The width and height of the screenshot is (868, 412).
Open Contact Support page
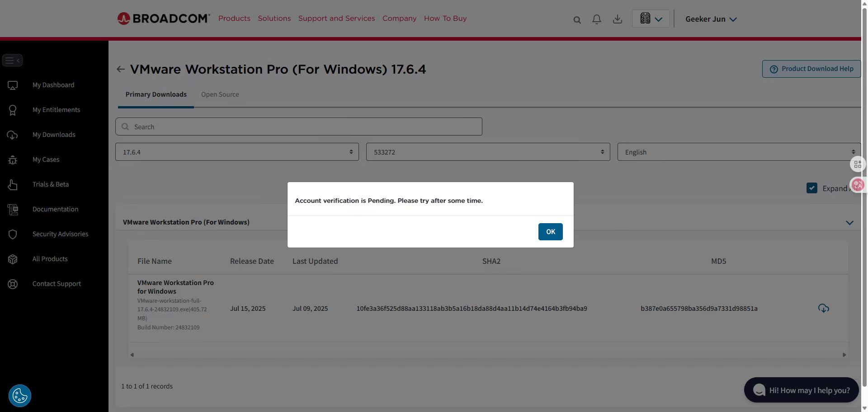click(57, 284)
